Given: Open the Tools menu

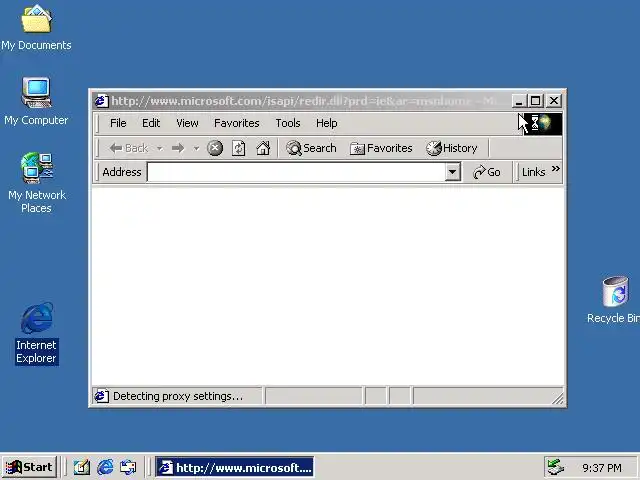Looking at the screenshot, I should tap(288, 123).
